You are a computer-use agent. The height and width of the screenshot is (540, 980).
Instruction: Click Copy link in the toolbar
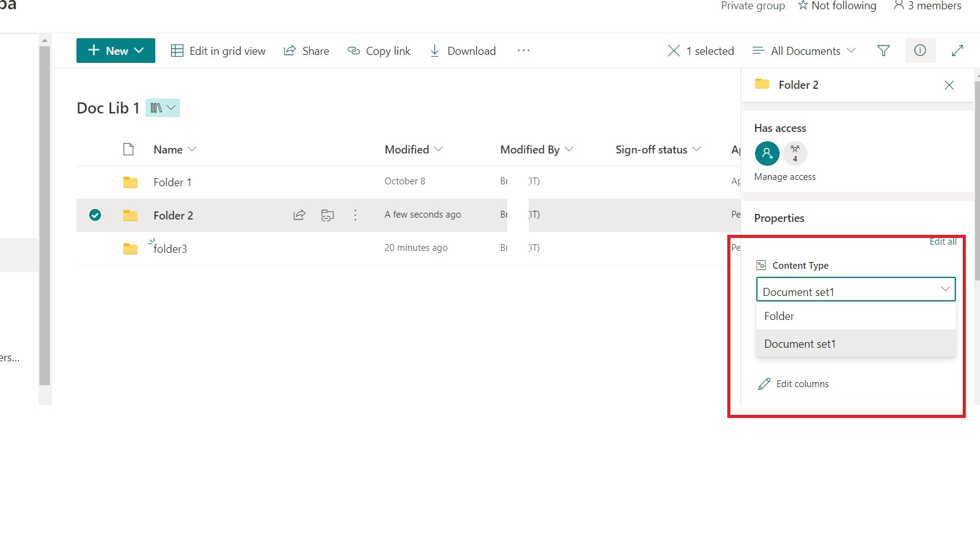pos(379,51)
